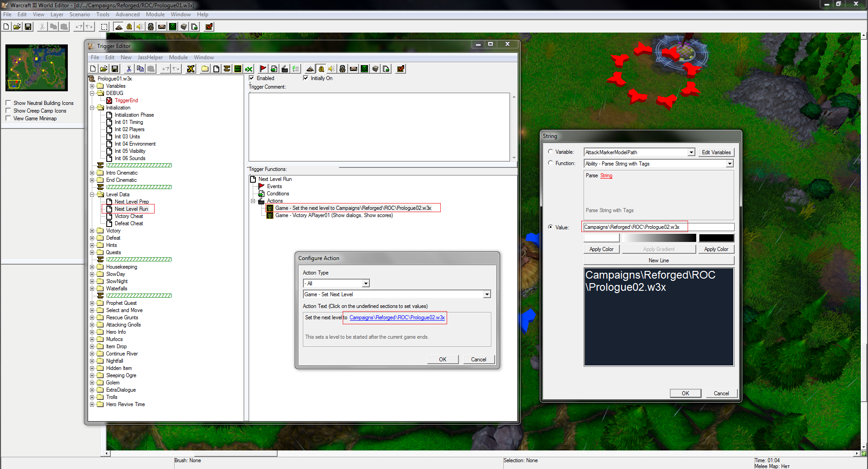Click Test Map icon in Trigger Editor toolbar
868x469 pixels.
pyautogui.click(x=400, y=69)
